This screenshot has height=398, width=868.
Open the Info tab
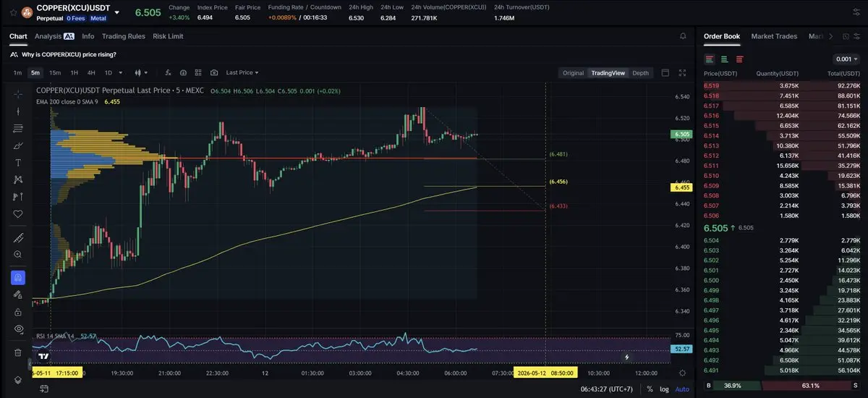click(88, 36)
